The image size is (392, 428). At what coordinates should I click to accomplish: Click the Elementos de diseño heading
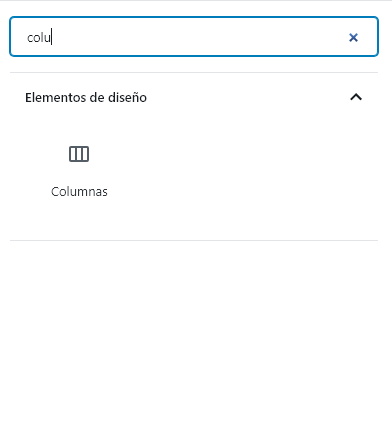[x=86, y=97]
